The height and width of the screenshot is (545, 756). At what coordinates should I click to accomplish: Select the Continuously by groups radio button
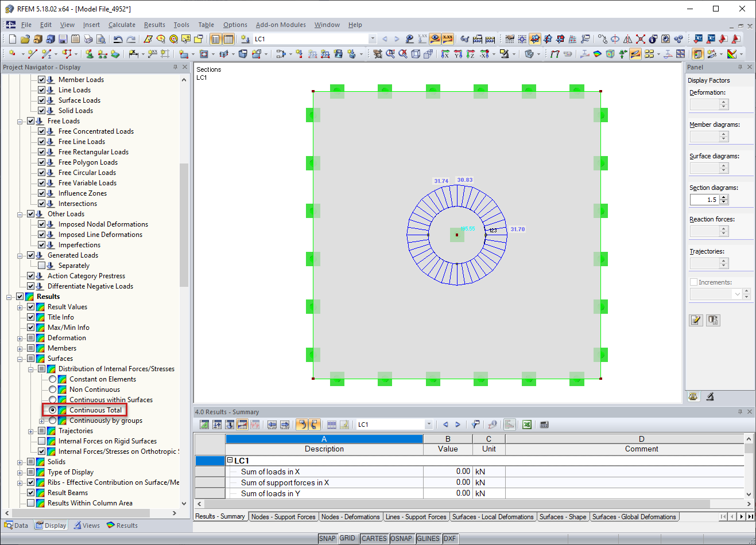click(52, 421)
